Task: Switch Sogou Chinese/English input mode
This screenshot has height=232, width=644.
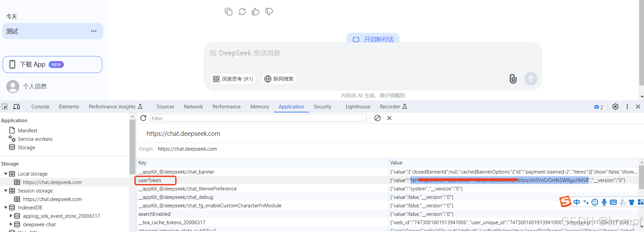Action: point(577,202)
